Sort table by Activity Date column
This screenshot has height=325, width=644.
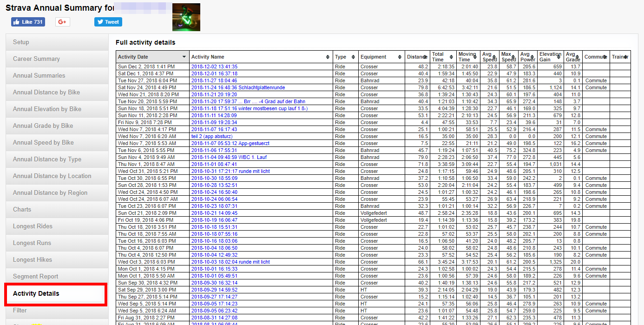pos(152,57)
